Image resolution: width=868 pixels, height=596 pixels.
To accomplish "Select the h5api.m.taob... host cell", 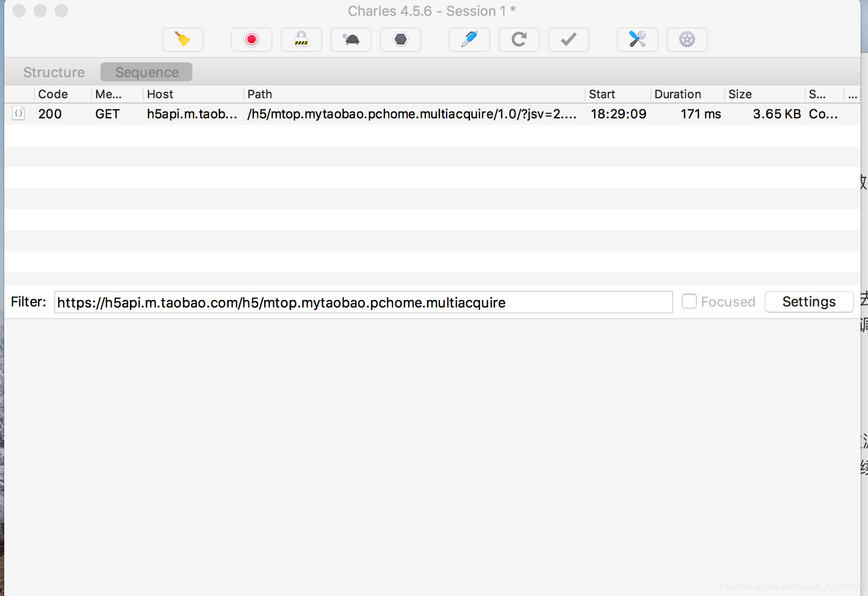I will pos(192,114).
